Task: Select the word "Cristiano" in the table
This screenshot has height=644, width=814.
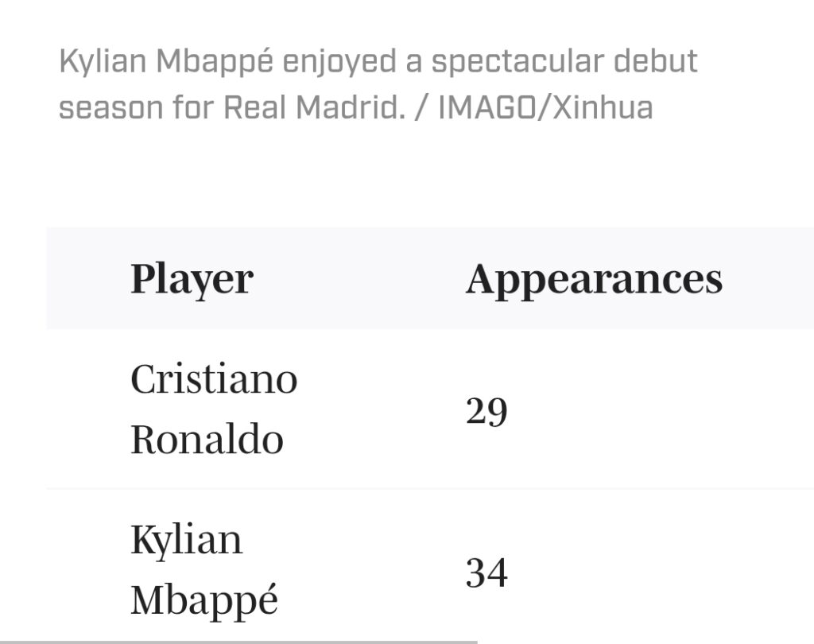Action: click(214, 379)
